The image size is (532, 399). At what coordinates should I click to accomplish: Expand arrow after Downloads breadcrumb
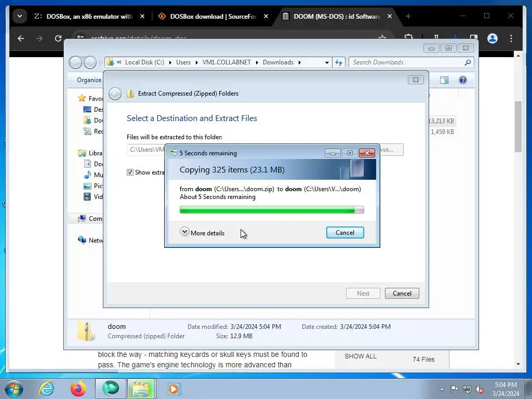(300, 62)
